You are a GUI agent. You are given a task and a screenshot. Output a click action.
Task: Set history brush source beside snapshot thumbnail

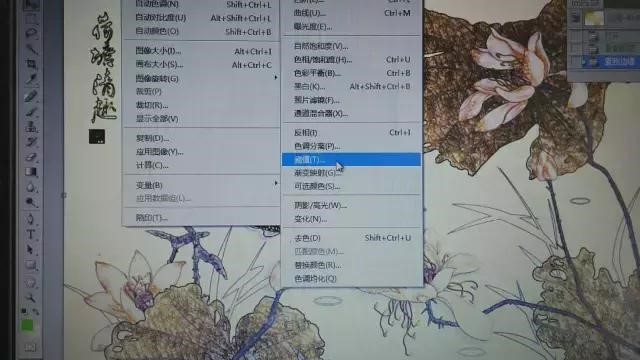point(576,18)
